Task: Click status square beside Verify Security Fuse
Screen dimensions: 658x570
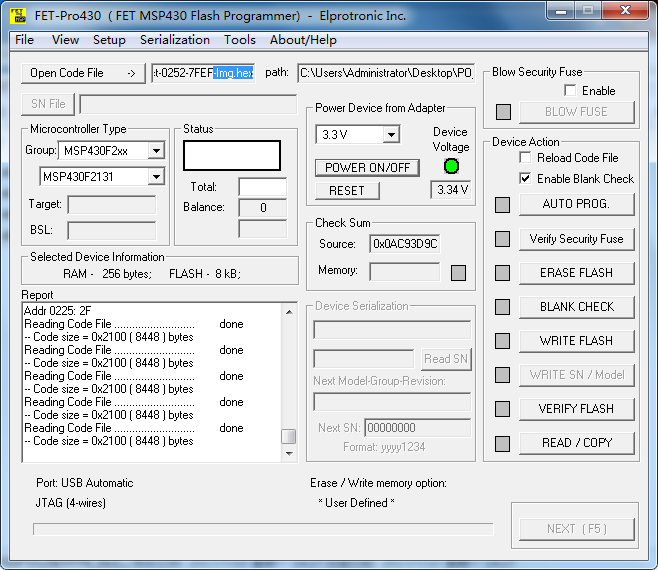Action: (x=502, y=239)
